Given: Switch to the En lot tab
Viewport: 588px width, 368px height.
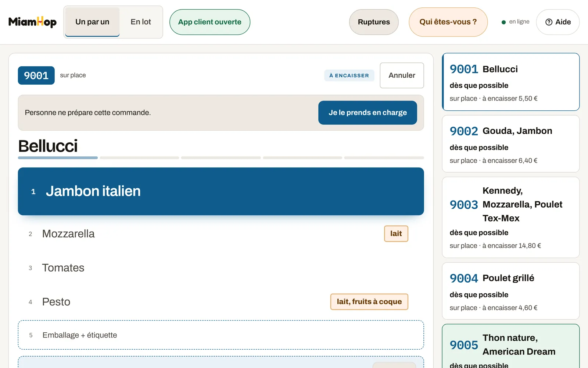Looking at the screenshot, I should tap(141, 22).
